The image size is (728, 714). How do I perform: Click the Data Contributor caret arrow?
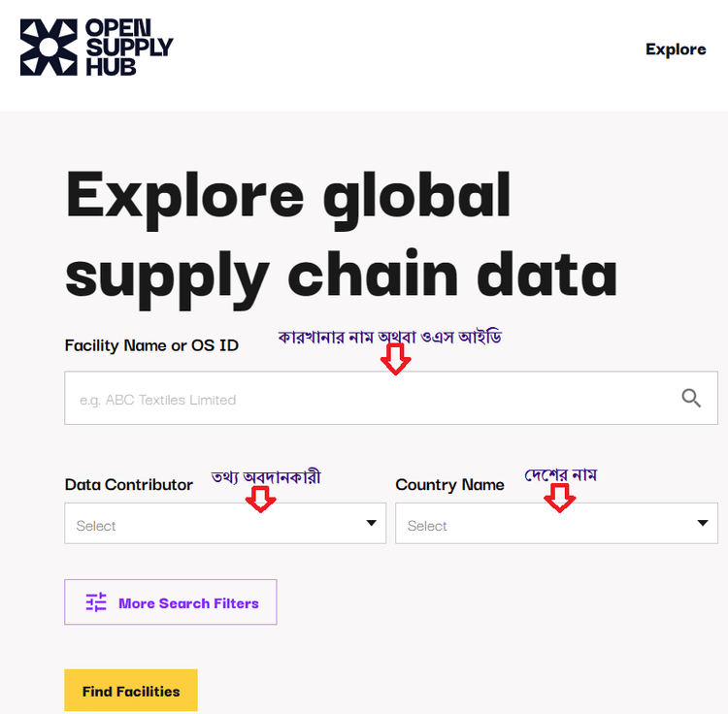click(x=371, y=524)
